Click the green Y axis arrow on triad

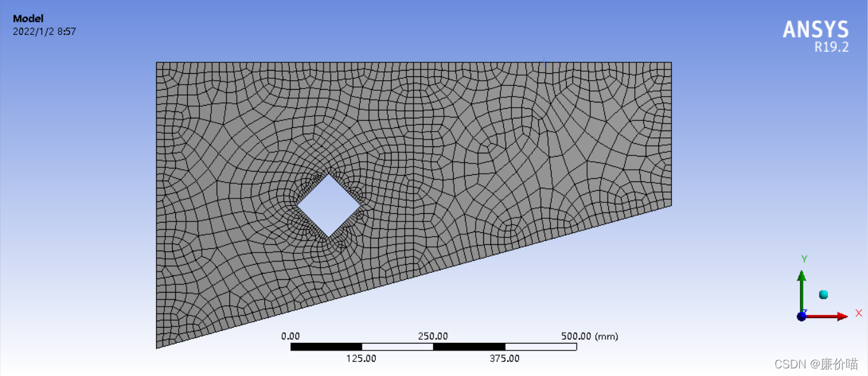pyautogui.click(x=802, y=291)
